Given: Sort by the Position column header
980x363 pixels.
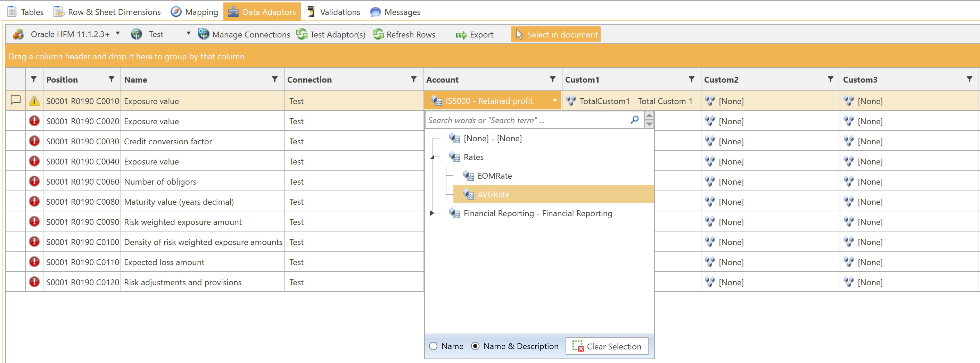Looking at the screenshot, I should coord(62,79).
